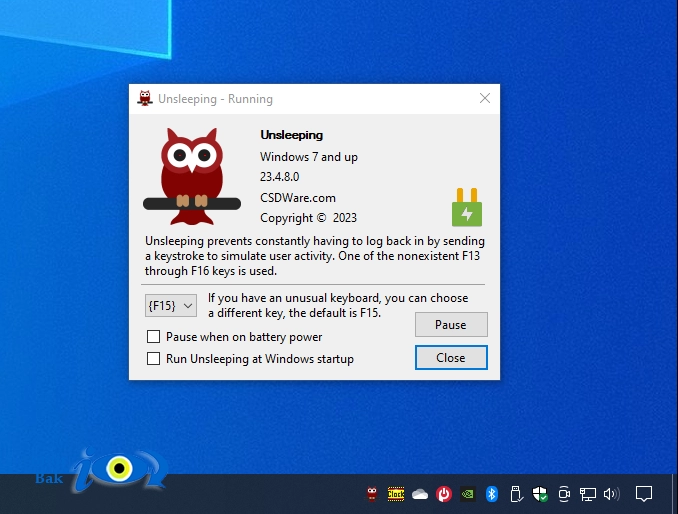Screen dimensions: 678x514
Task: Click the CSDWare.com text
Action: pyautogui.click(x=297, y=198)
